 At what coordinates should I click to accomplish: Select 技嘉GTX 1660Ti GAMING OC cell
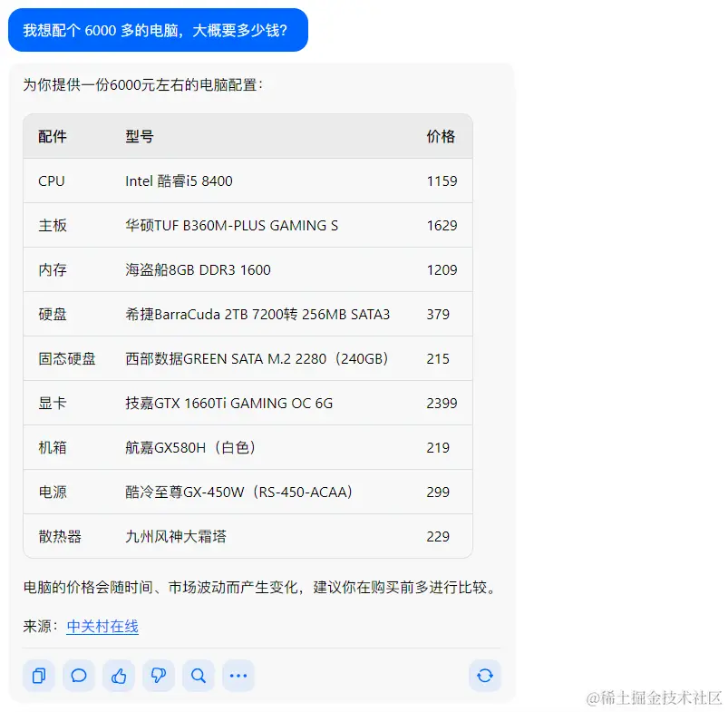pyautogui.click(x=228, y=403)
